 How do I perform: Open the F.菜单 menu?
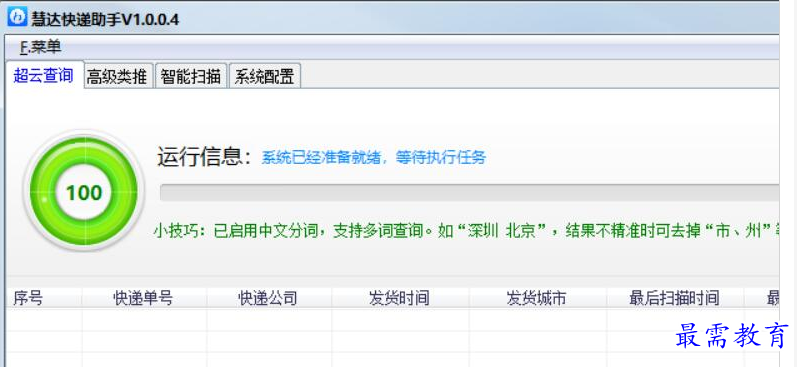pos(41,47)
